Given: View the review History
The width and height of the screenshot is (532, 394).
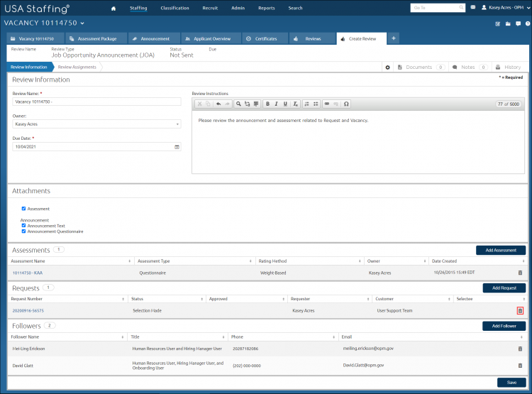Looking at the screenshot, I should point(509,67).
